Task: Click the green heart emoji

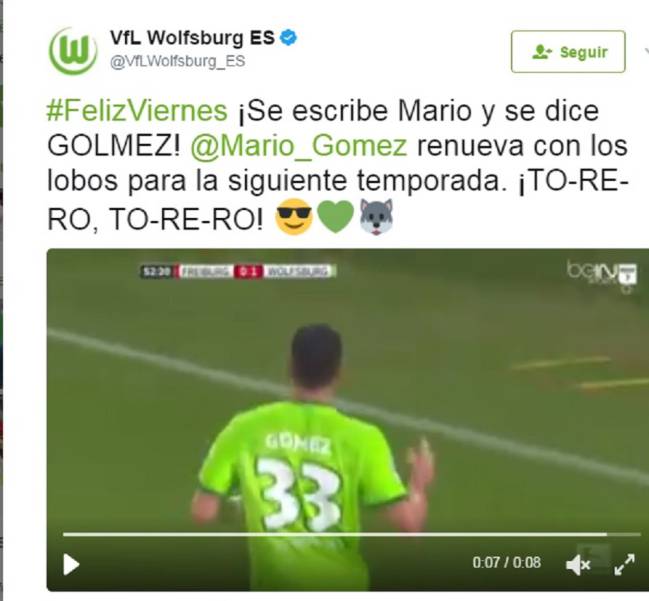Action: click(335, 217)
